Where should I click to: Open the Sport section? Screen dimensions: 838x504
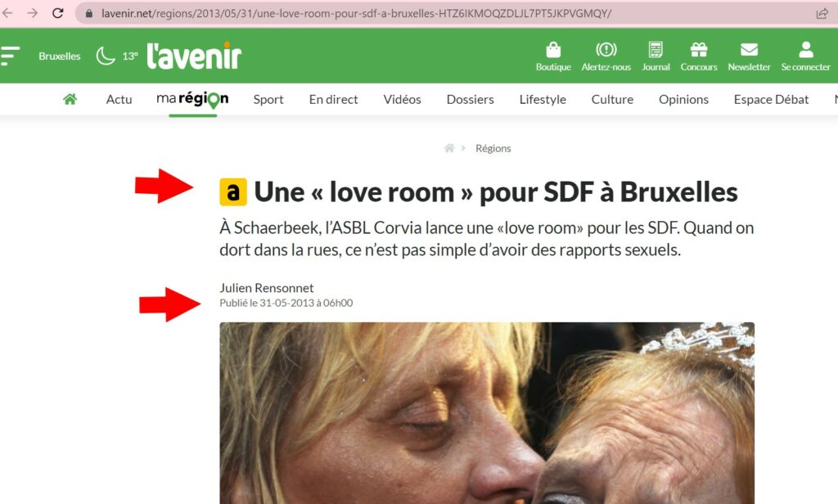click(268, 100)
